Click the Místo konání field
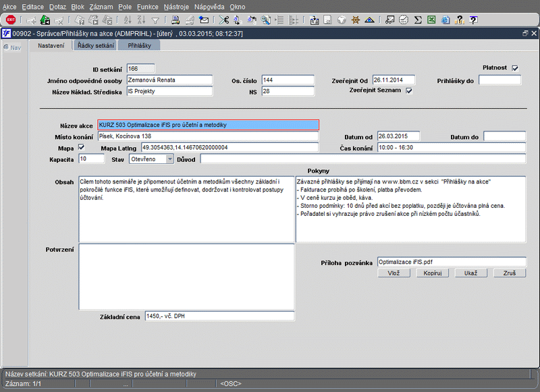 (208, 136)
